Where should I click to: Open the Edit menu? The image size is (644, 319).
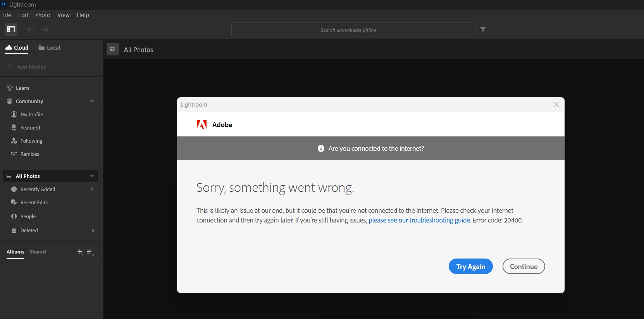click(x=23, y=15)
